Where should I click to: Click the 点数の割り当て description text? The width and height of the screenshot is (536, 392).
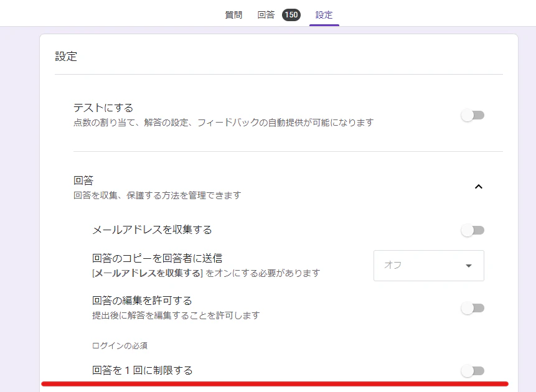223,123
